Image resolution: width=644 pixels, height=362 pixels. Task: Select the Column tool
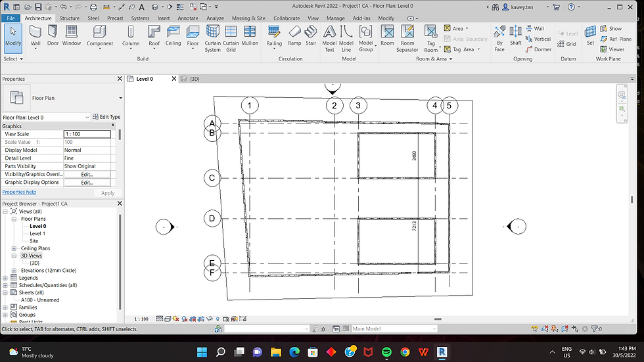[x=131, y=35]
